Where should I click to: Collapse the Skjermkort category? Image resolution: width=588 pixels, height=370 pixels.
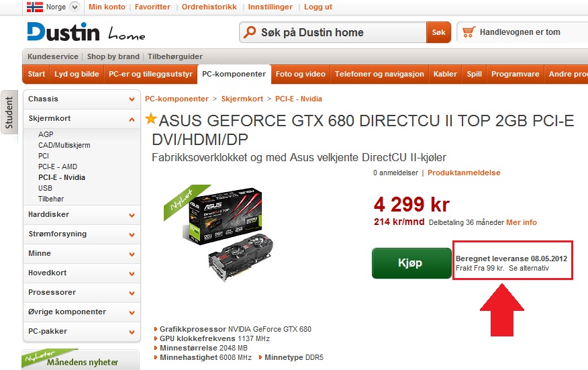pyautogui.click(x=132, y=120)
